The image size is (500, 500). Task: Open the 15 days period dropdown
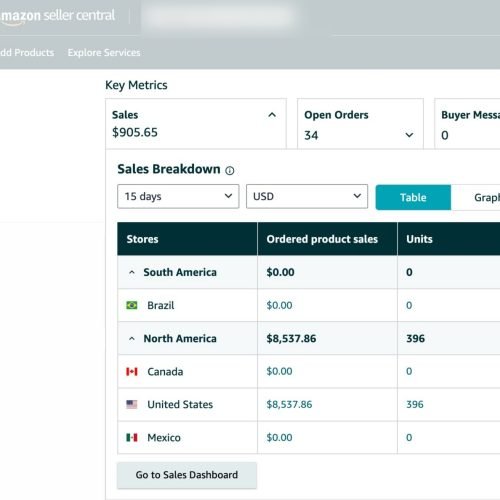click(178, 196)
